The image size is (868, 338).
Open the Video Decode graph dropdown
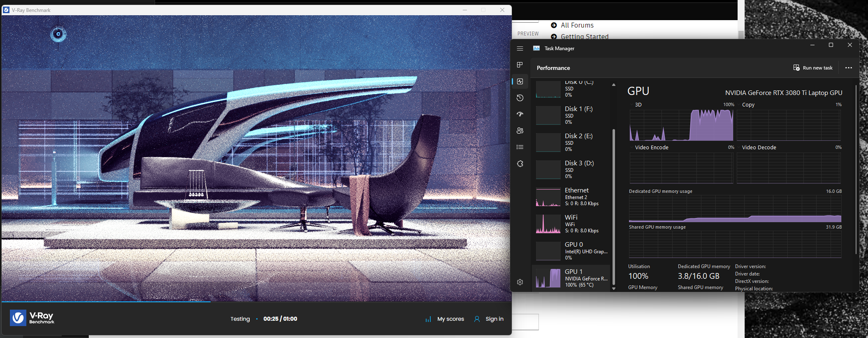click(x=757, y=148)
